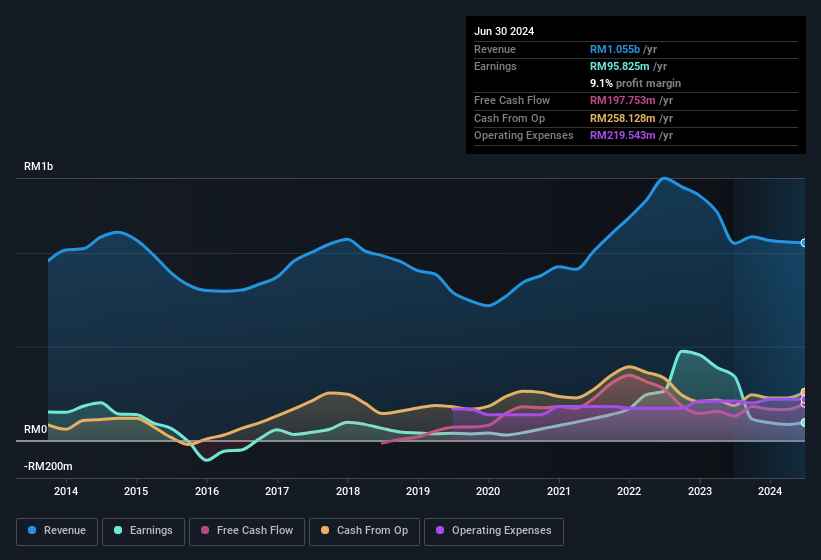Click the pink Free Cash Flow legend dot
The height and width of the screenshot is (560, 821).
[206, 531]
